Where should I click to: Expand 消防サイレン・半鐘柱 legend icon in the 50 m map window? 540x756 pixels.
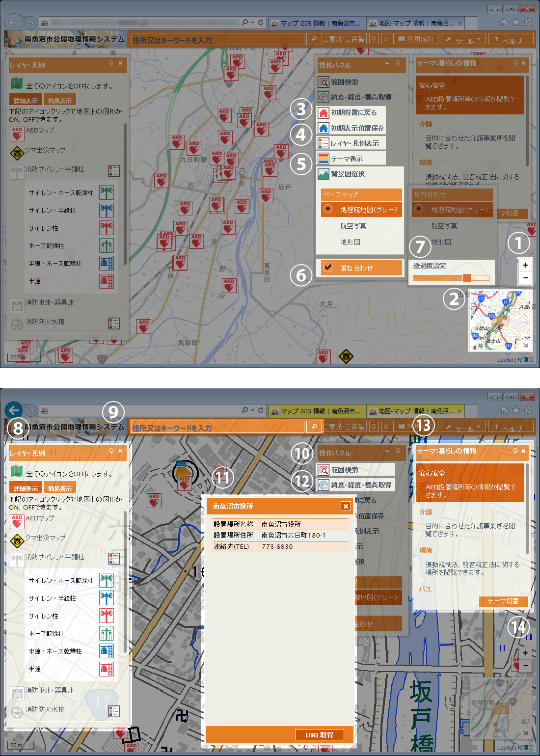[x=114, y=558]
